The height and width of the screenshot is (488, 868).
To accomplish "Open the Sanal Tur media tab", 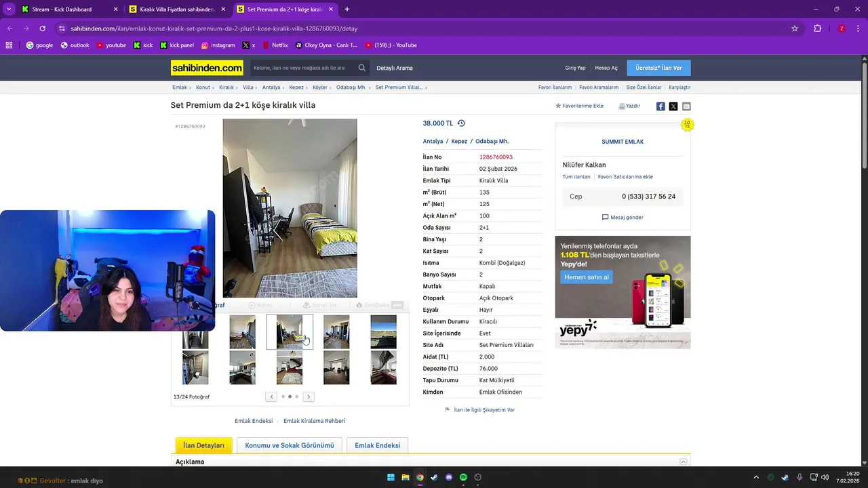I will tap(319, 306).
